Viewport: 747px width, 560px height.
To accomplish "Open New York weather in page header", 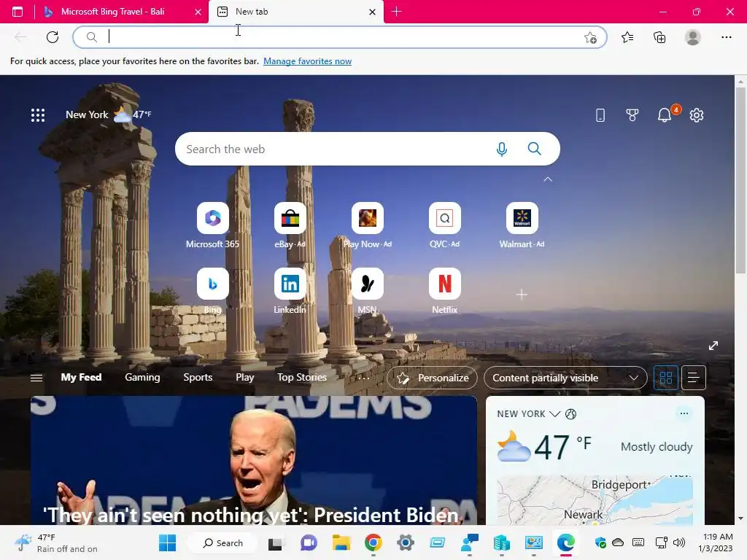I will pos(108,114).
